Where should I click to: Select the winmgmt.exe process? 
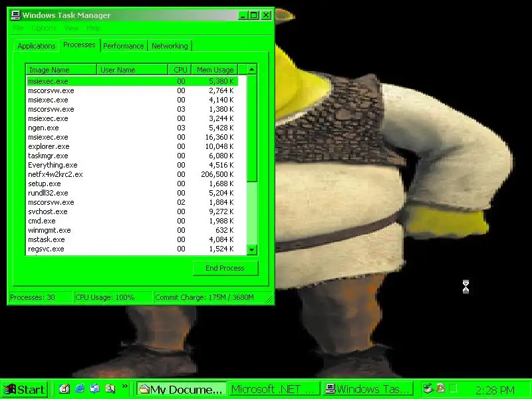(132, 230)
